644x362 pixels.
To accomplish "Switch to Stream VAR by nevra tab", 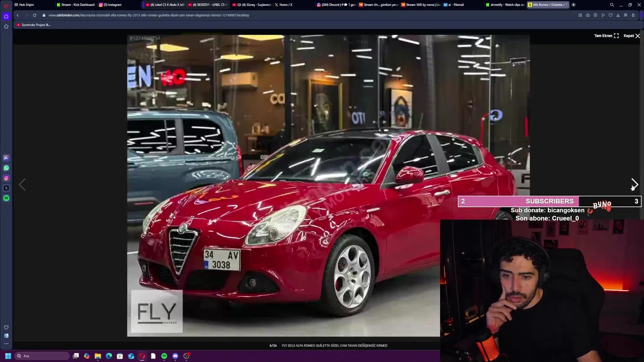I will 420,5.
